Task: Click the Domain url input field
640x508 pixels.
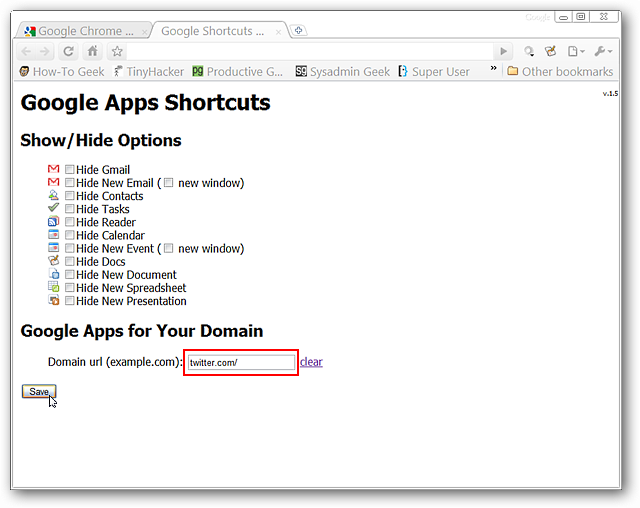Action: 241,362
